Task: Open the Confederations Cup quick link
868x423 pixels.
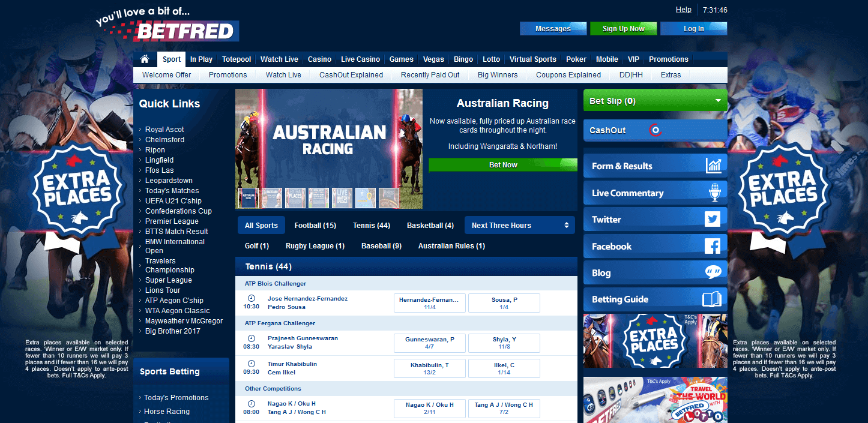Action: 178,211
